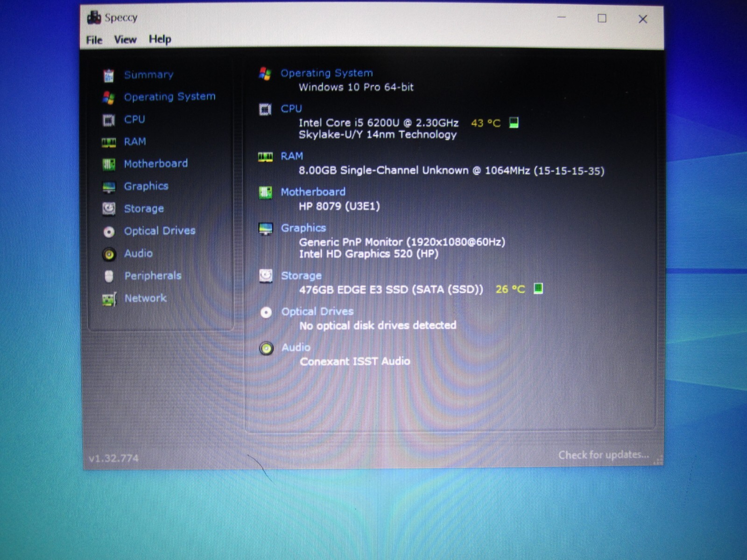The width and height of the screenshot is (747, 560).
Task: Open the RAM heading link in summary
Action: [291, 156]
